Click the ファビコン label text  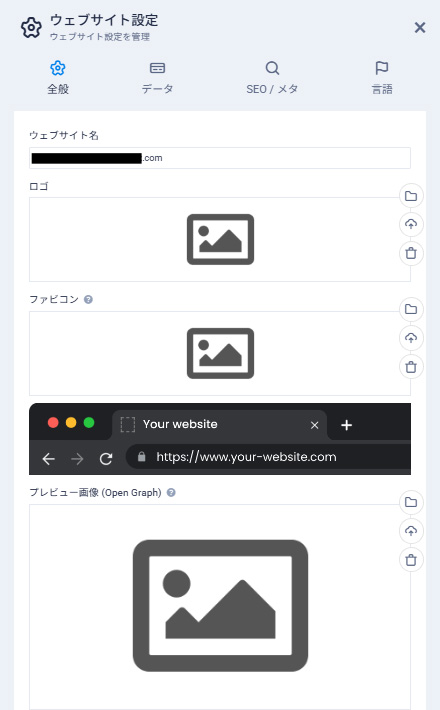point(54,299)
